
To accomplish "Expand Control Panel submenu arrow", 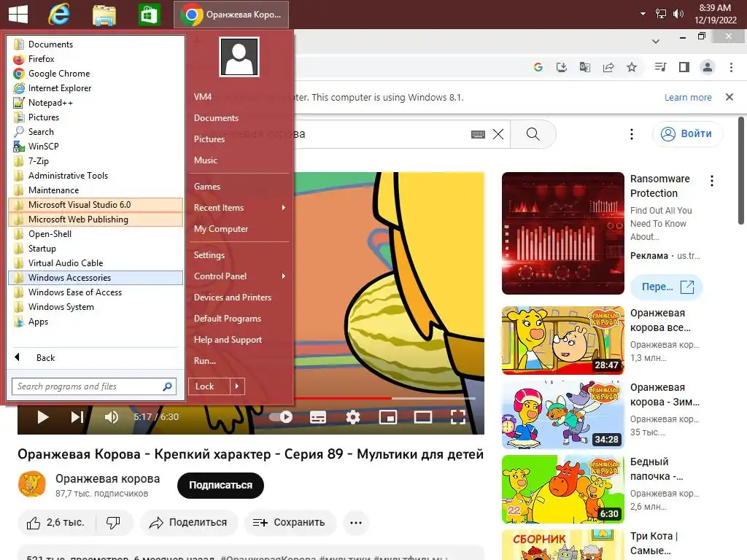I will [284, 276].
